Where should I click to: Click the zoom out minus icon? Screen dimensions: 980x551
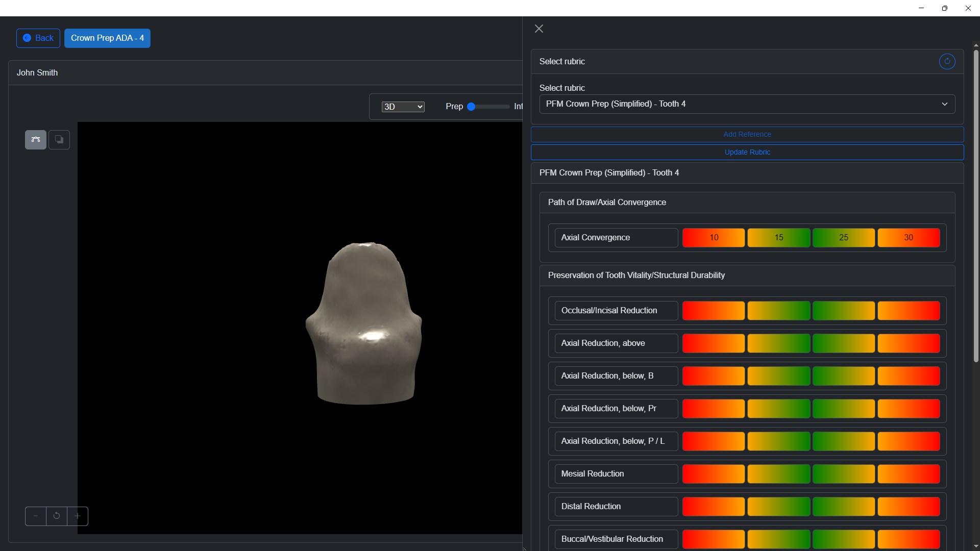[x=36, y=516]
